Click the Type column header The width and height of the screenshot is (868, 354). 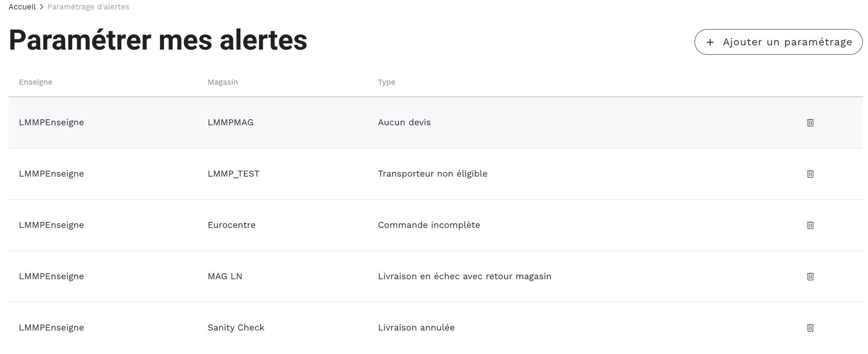386,82
